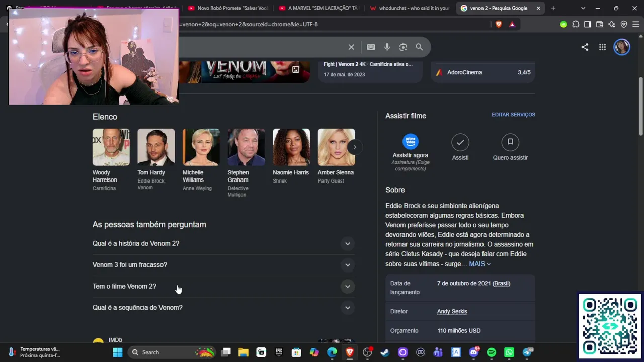
Task: Switch to the whodunchat tab
Action: [x=409, y=8]
